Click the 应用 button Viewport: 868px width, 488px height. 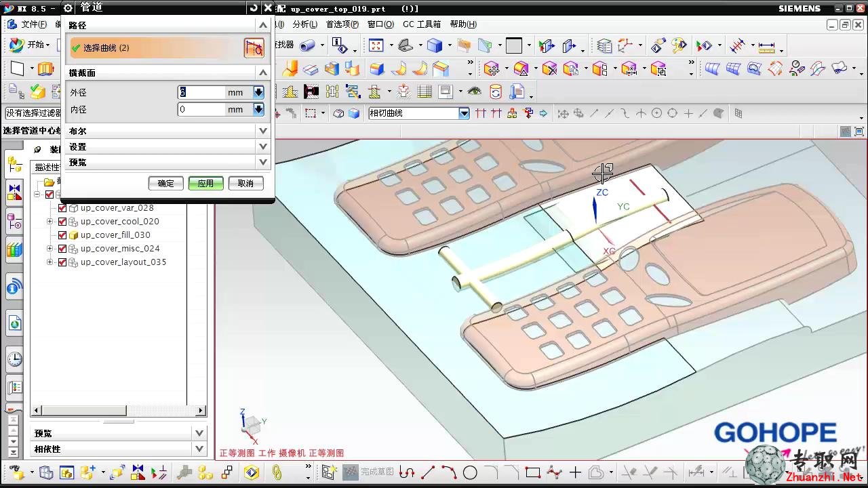pos(205,183)
